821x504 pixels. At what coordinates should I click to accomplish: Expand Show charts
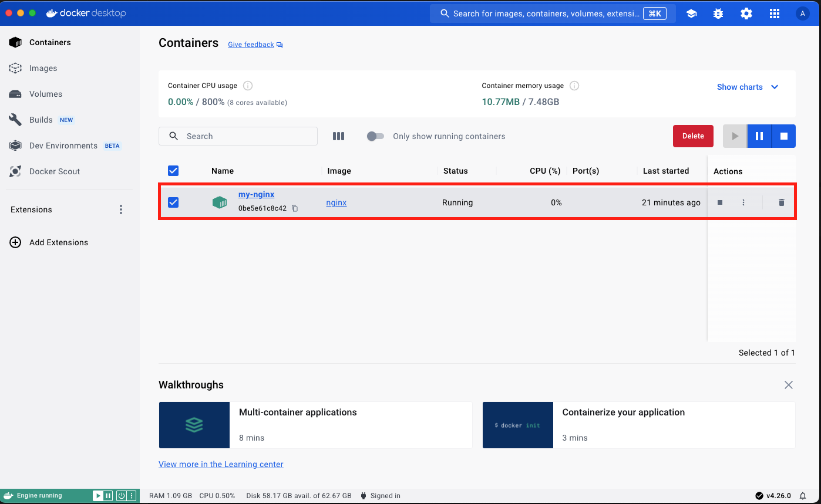(x=748, y=87)
